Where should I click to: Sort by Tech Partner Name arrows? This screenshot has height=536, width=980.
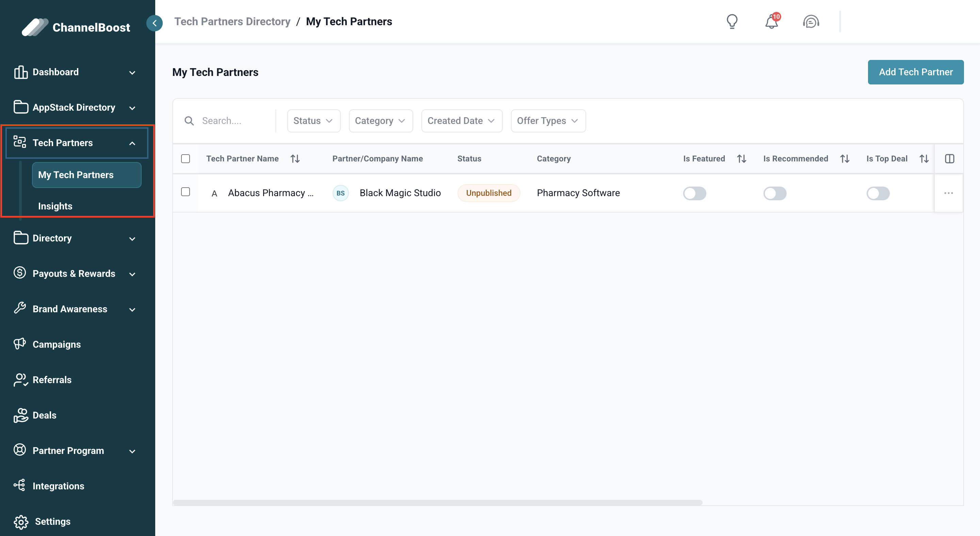pyautogui.click(x=295, y=159)
